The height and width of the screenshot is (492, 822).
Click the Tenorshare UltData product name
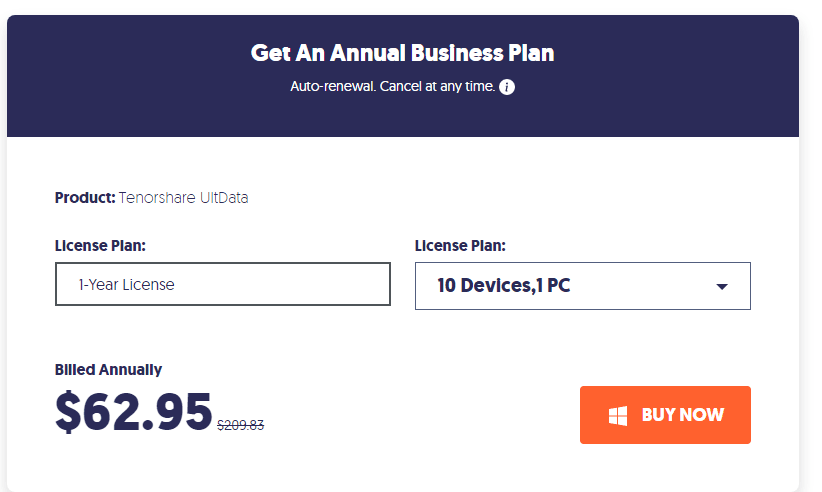coord(183,198)
